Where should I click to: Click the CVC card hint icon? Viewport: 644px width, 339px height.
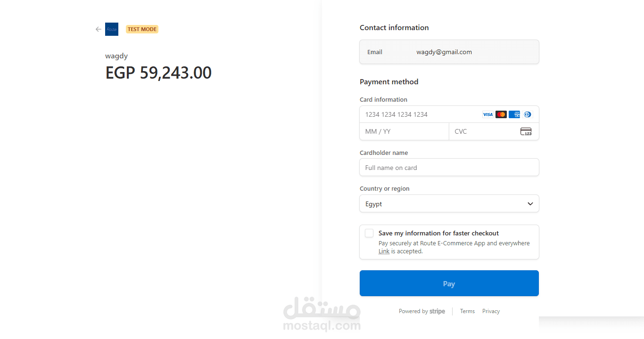point(526,131)
